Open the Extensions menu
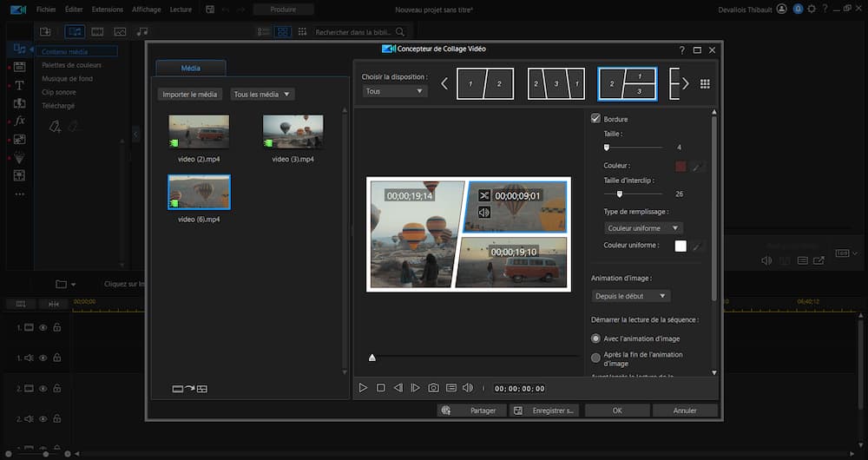868x460 pixels. 108,10
